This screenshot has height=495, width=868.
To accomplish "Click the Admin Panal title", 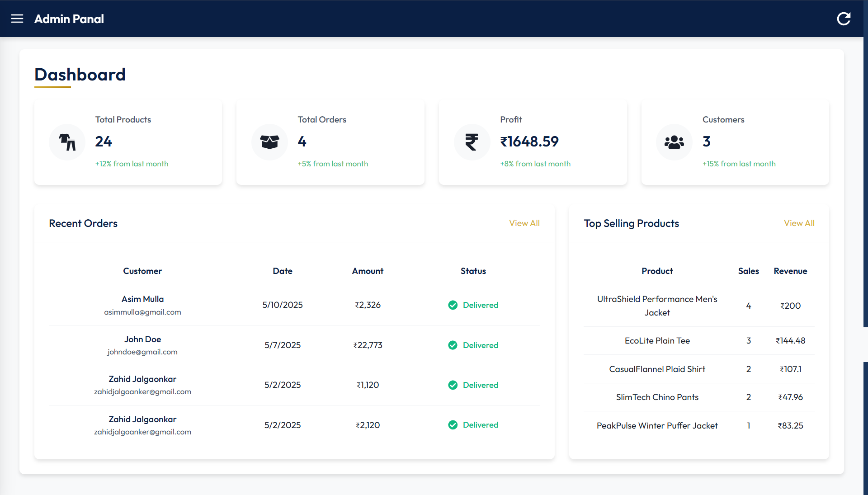I will (69, 19).
